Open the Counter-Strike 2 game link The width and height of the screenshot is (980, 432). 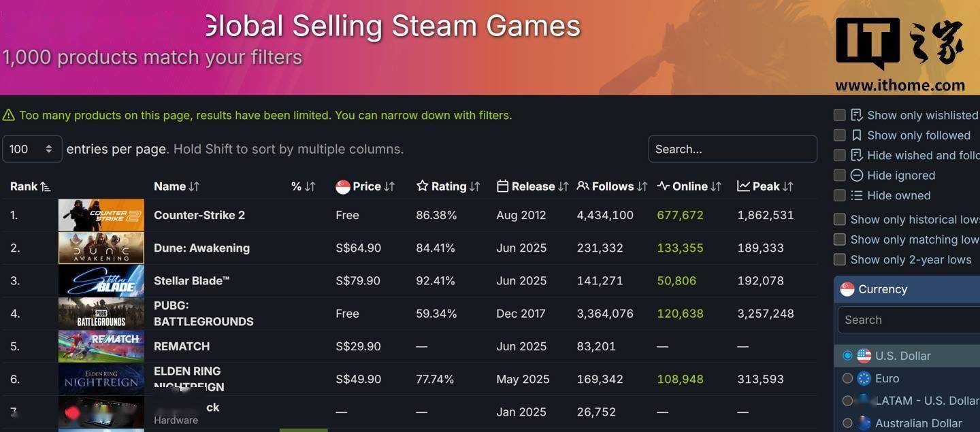[x=199, y=215]
